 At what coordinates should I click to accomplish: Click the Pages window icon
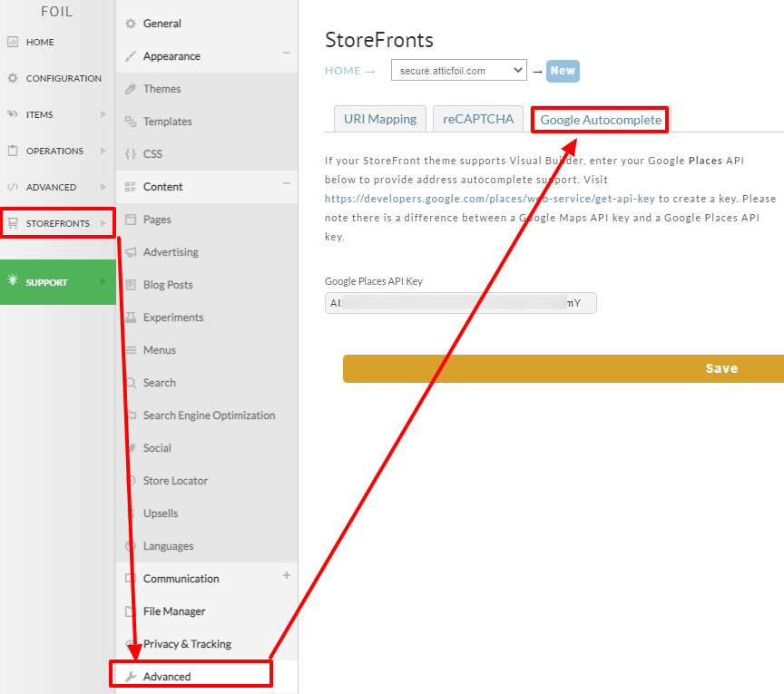point(131,220)
